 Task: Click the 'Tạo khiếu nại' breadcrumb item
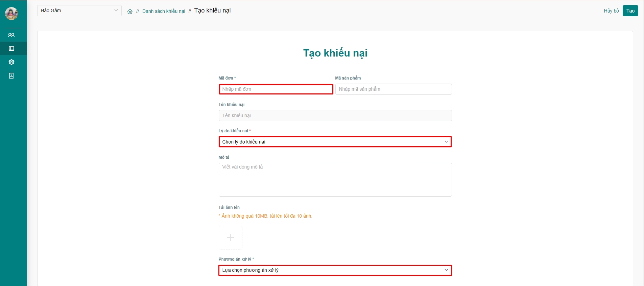point(212,10)
